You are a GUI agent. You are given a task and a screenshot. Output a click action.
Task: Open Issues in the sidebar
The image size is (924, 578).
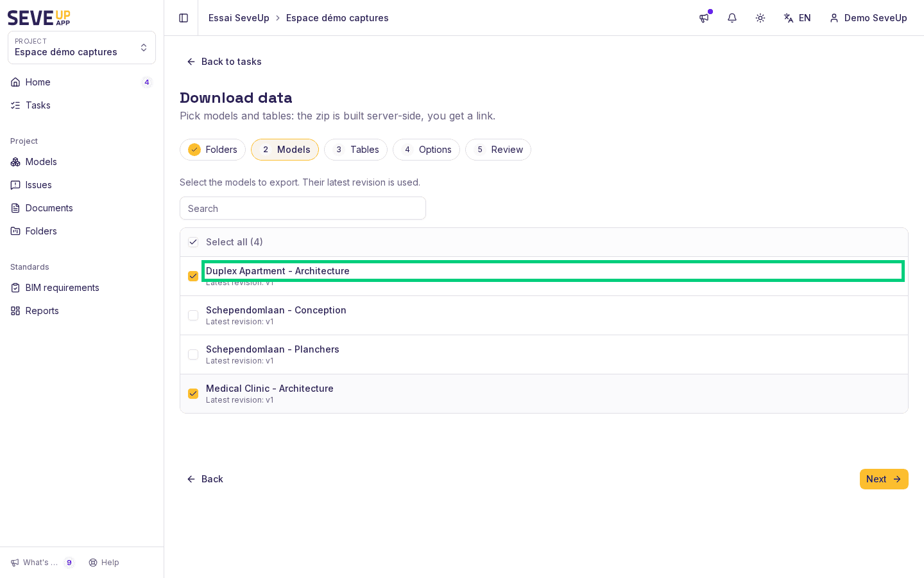pos(81,185)
